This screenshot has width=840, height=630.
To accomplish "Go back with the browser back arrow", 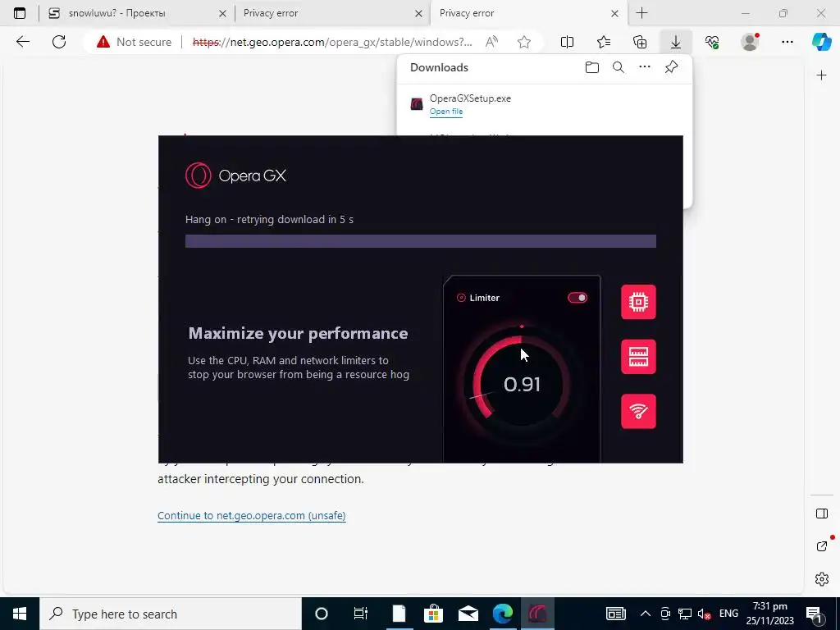I will click(x=22, y=42).
